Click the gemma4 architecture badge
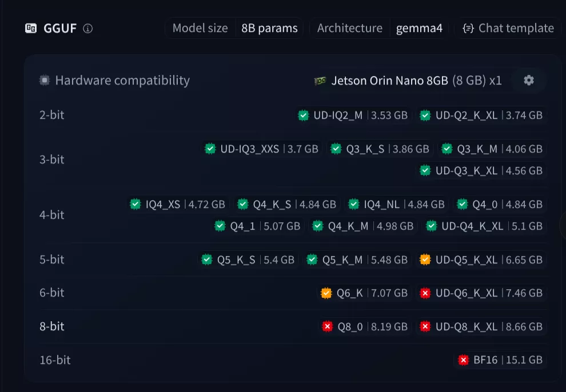 click(x=419, y=28)
